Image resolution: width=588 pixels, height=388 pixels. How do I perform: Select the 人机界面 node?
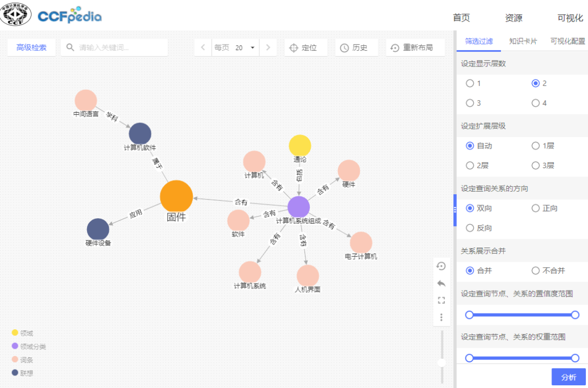point(308,276)
